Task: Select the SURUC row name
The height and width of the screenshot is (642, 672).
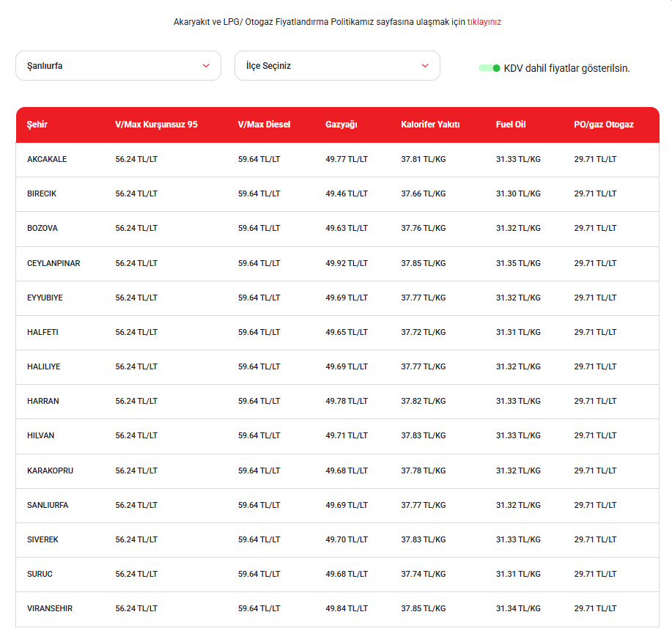Action: pyautogui.click(x=40, y=574)
